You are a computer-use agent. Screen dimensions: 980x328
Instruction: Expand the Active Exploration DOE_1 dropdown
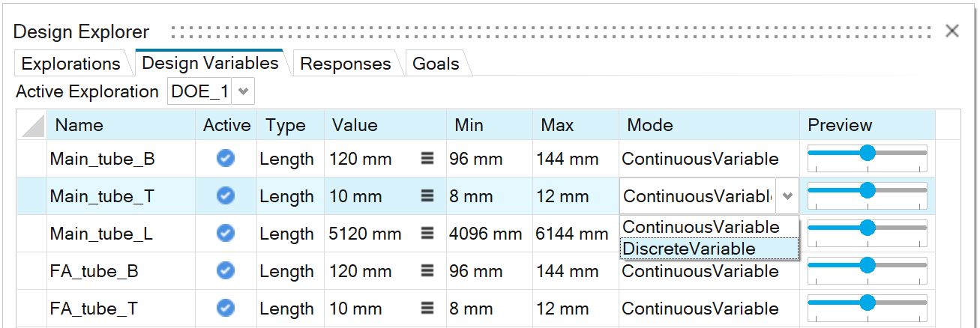243,91
